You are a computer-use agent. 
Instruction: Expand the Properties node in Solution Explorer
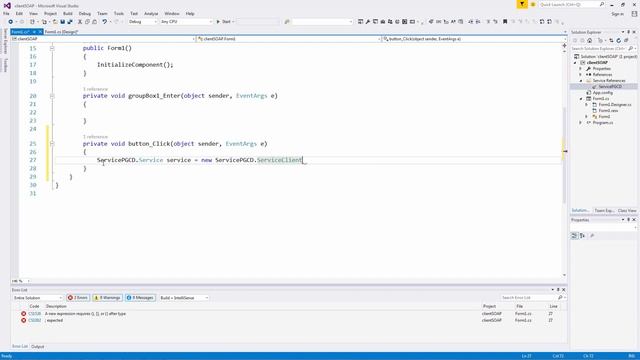581,69
